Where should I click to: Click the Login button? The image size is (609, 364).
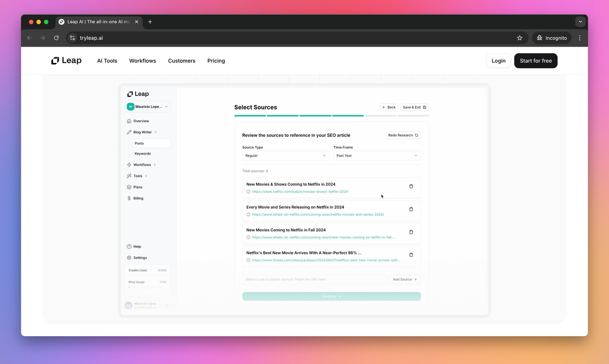498,61
